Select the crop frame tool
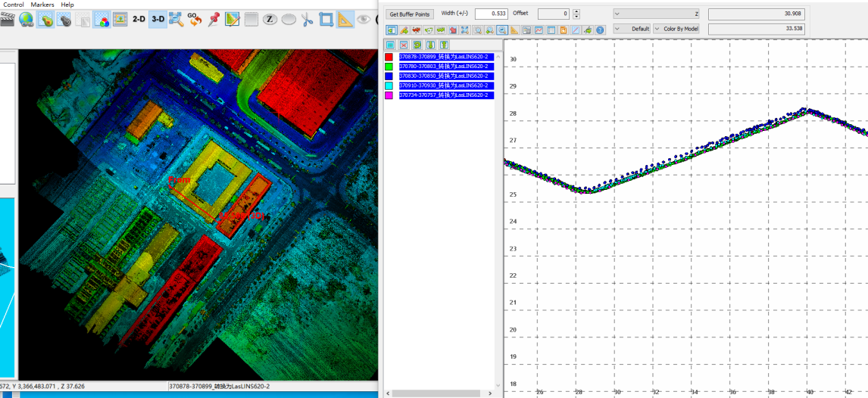The width and height of the screenshot is (868, 398). click(x=326, y=20)
